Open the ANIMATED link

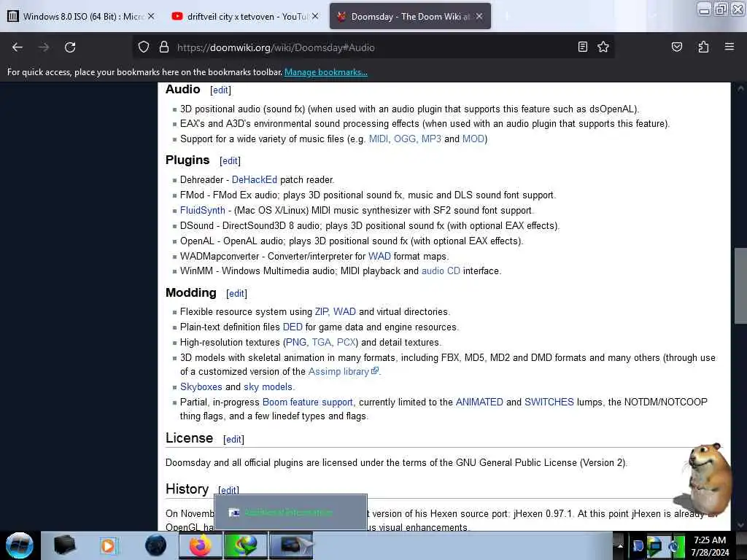click(x=479, y=402)
